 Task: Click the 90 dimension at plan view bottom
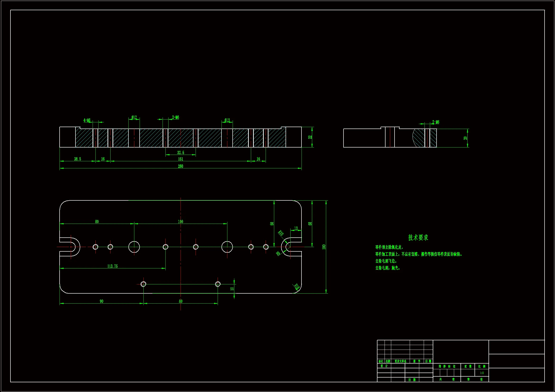pyautogui.click(x=102, y=301)
